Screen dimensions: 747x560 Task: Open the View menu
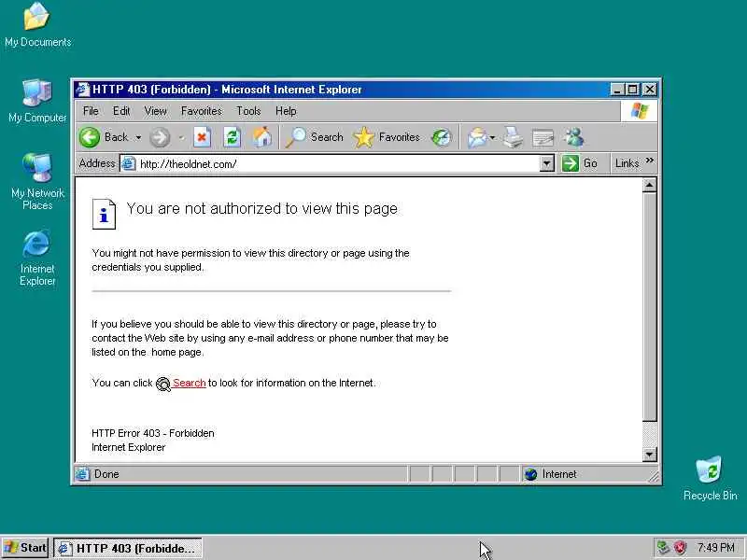[x=155, y=111]
